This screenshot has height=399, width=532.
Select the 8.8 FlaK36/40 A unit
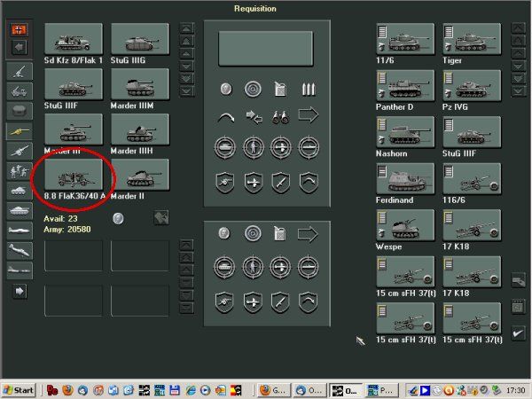point(74,175)
